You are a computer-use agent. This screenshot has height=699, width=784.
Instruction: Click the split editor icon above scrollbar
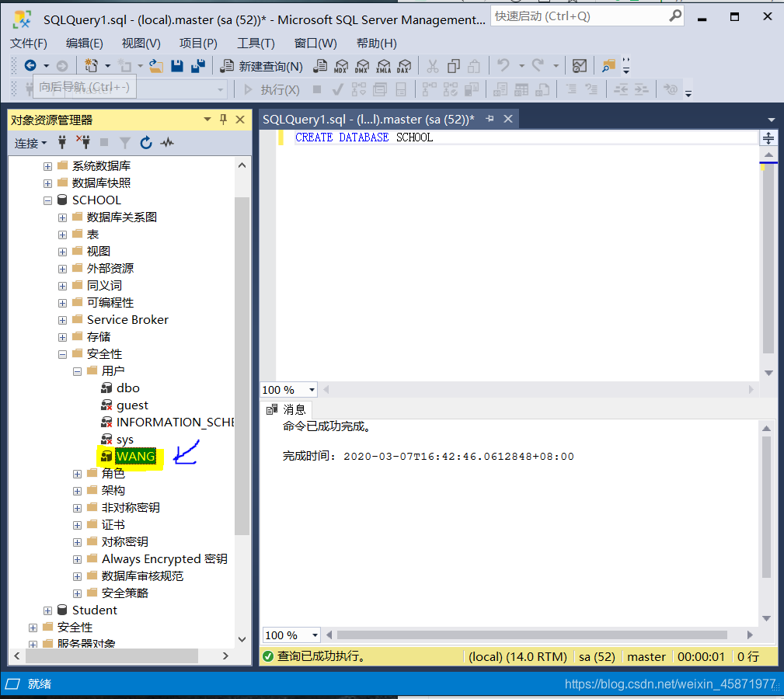[x=768, y=138]
